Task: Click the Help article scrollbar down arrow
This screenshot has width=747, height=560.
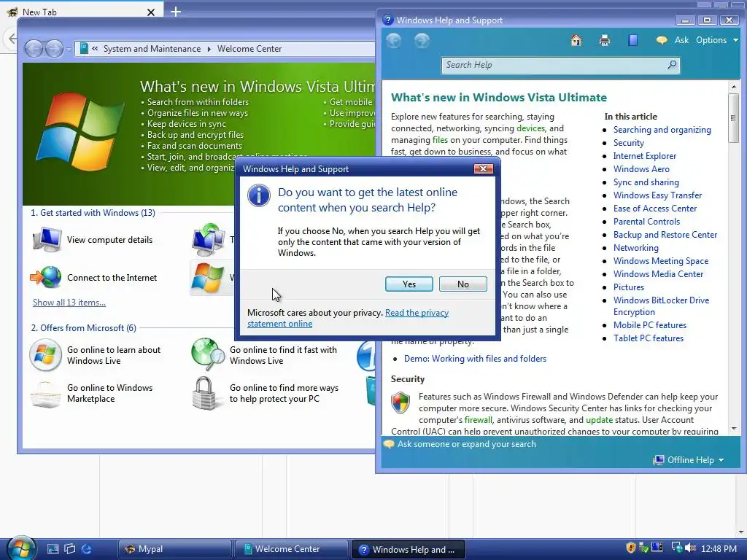Action: [x=734, y=429]
